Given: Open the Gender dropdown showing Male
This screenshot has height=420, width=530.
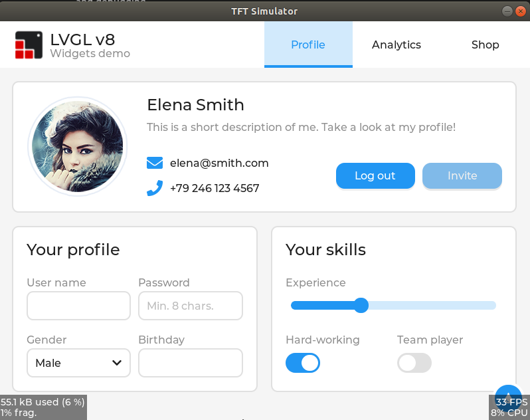Looking at the screenshot, I should [78, 363].
